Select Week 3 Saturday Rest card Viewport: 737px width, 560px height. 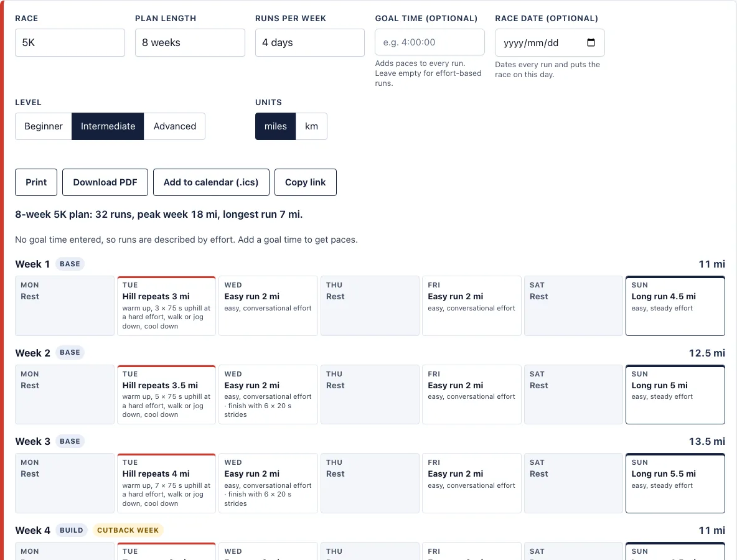[x=573, y=483]
